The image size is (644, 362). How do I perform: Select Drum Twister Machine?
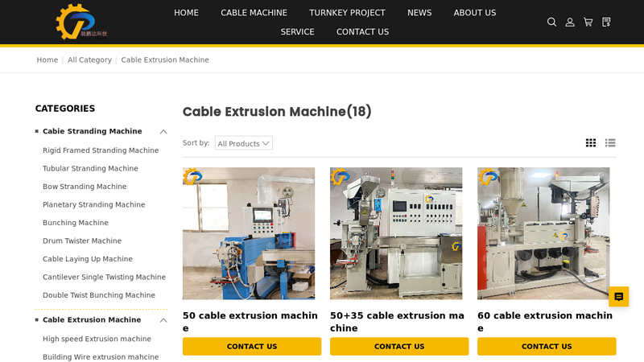tap(82, 241)
